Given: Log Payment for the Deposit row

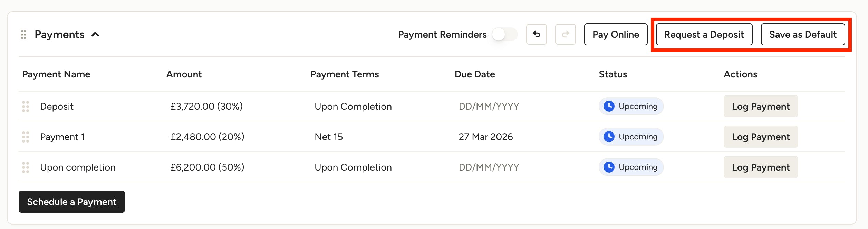Looking at the screenshot, I should coord(761,106).
